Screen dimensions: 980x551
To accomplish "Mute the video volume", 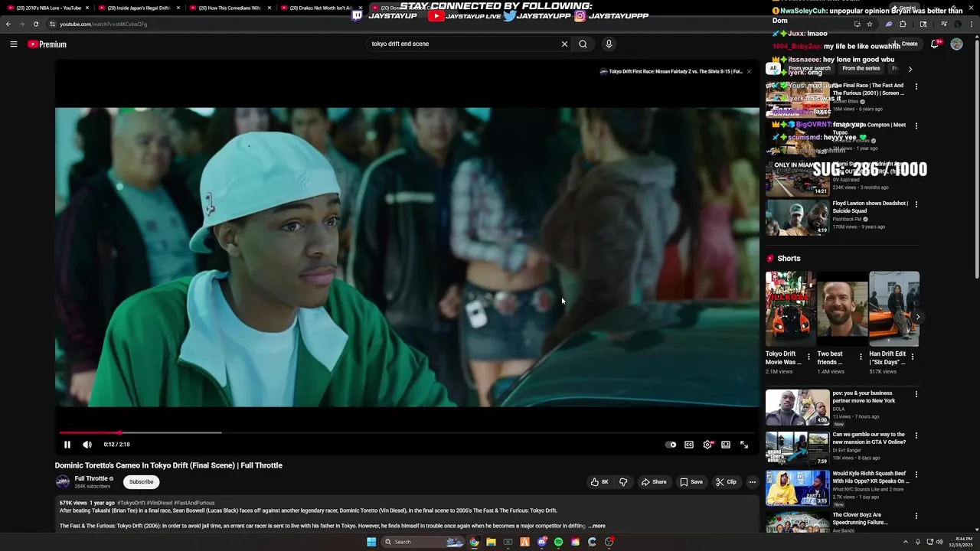I will tap(87, 445).
